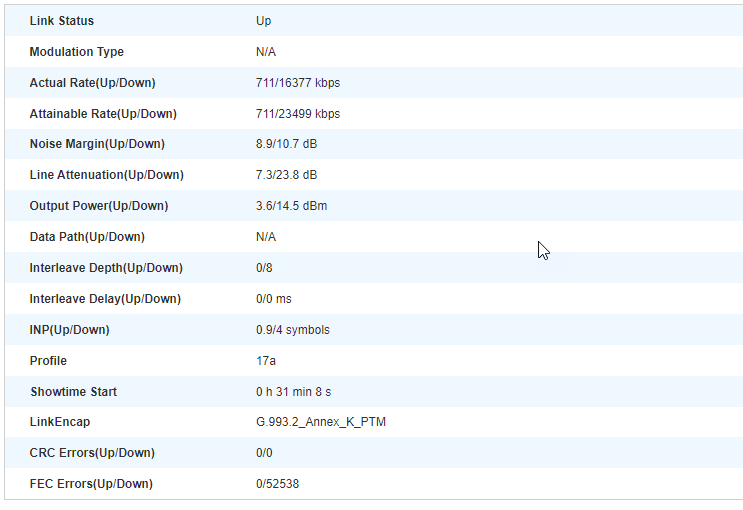This screenshot has height=510, width=743.
Task: Select the Interleave Depth(Up/Down) label
Action: point(106,268)
